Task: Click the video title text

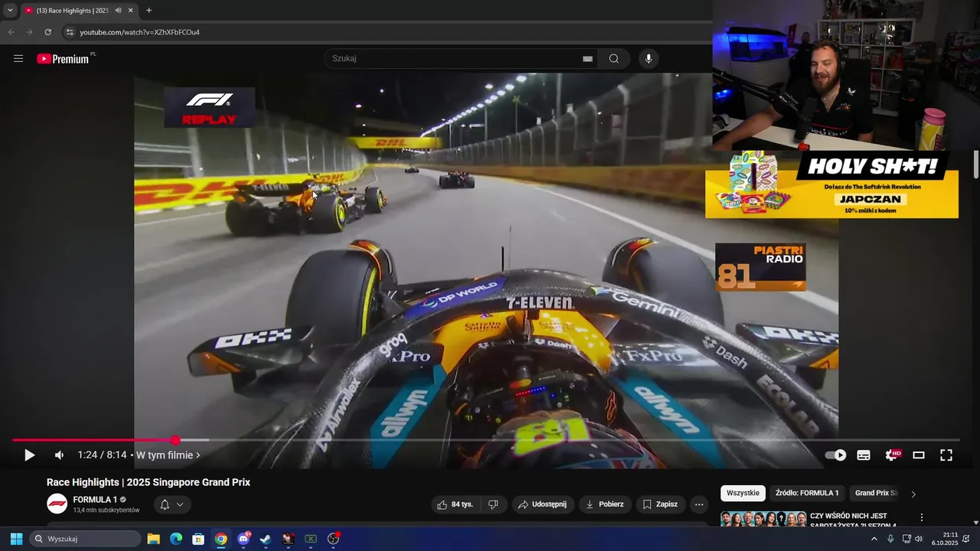Action: (x=149, y=482)
